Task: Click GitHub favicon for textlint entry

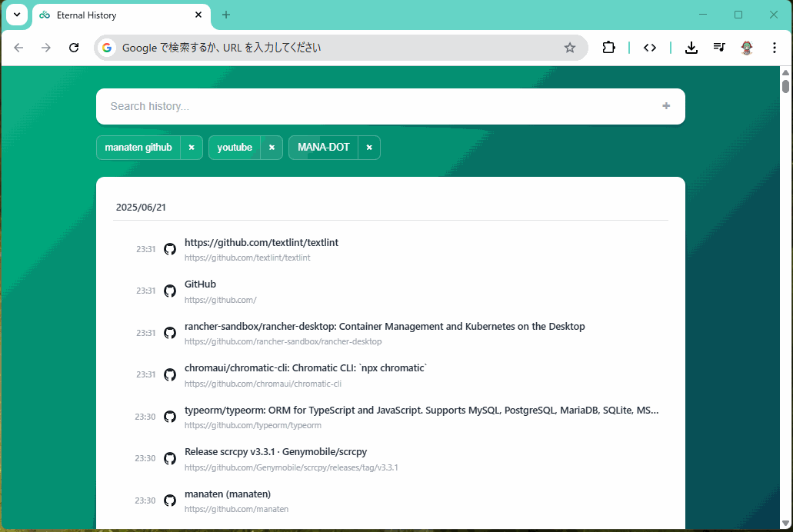Action: click(x=170, y=249)
